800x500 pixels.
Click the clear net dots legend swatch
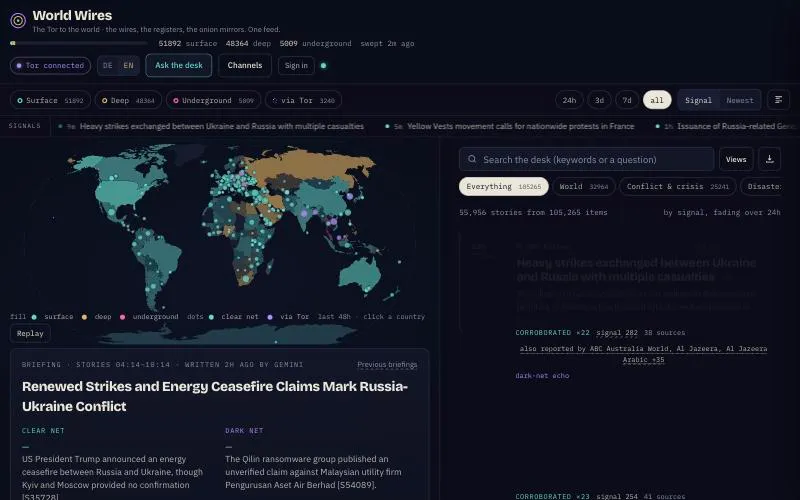(211, 317)
